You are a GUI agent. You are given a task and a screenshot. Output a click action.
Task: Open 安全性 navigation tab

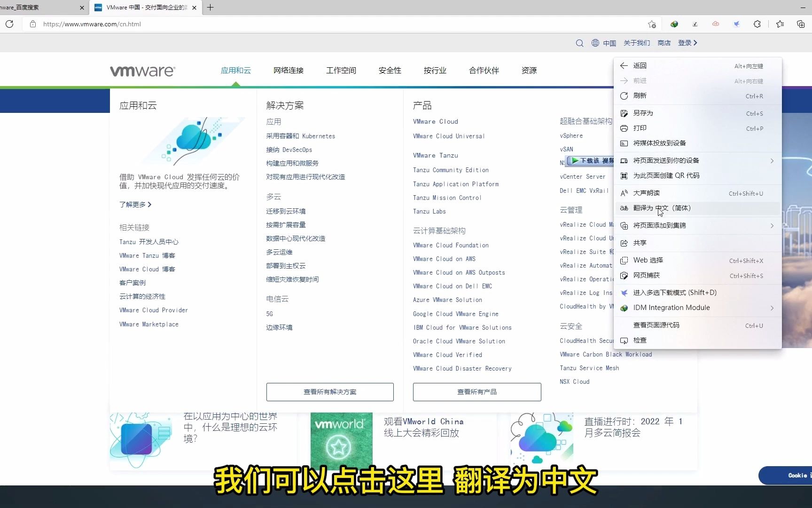click(390, 71)
